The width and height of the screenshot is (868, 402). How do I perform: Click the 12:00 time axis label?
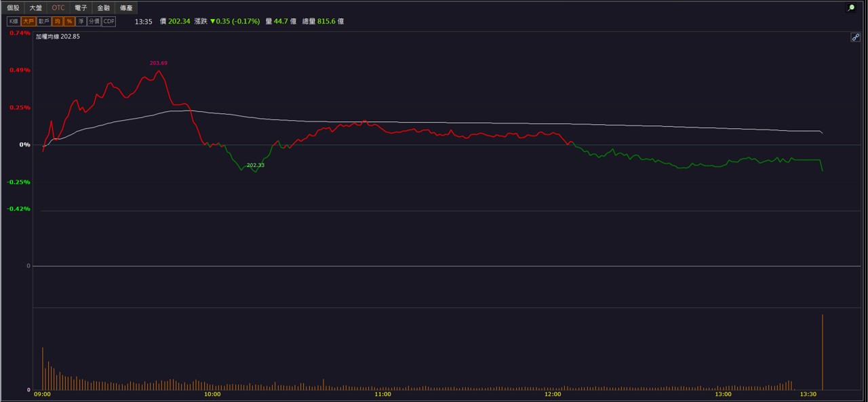pyautogui.click(x=553, y=395)
